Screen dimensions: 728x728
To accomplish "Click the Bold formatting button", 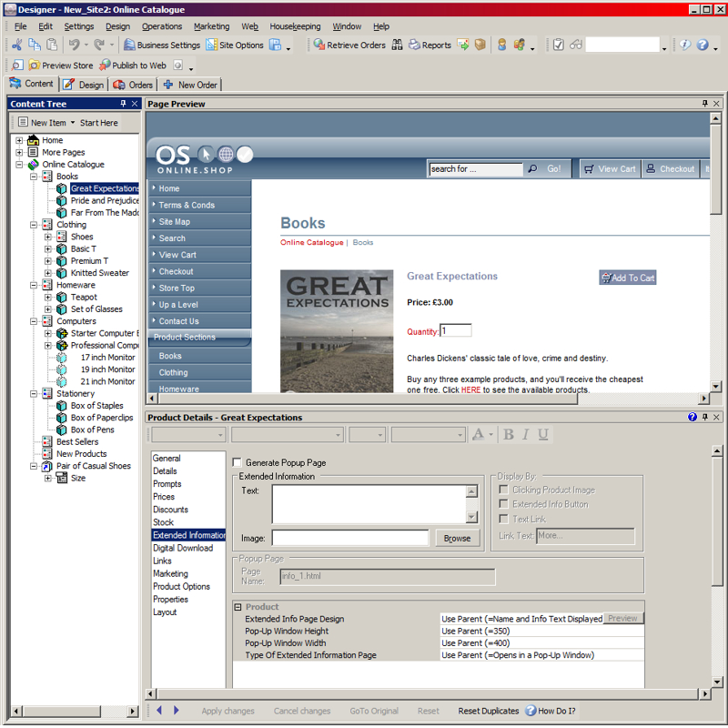I will 509,434.
